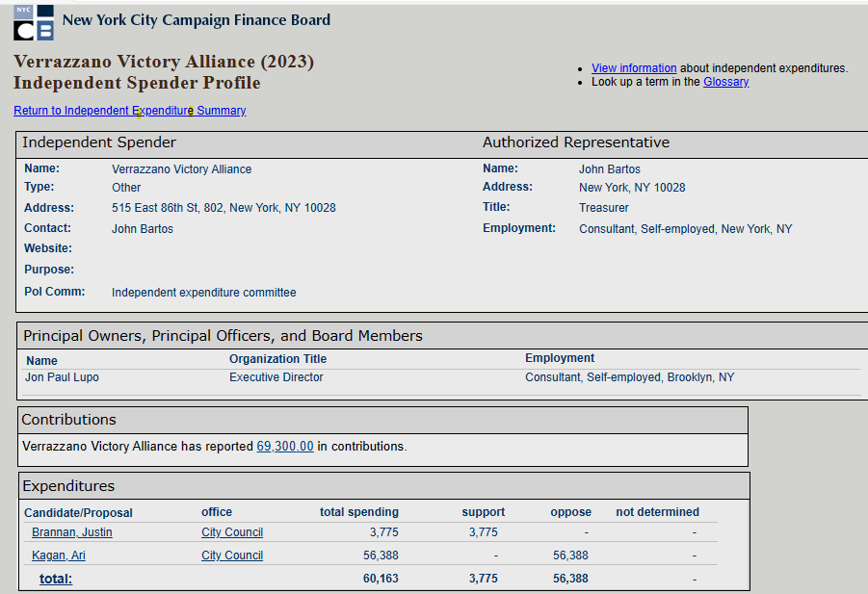Click the Purpose: label
This screenshot has height=594, width=868.
(x=49, y=270)
